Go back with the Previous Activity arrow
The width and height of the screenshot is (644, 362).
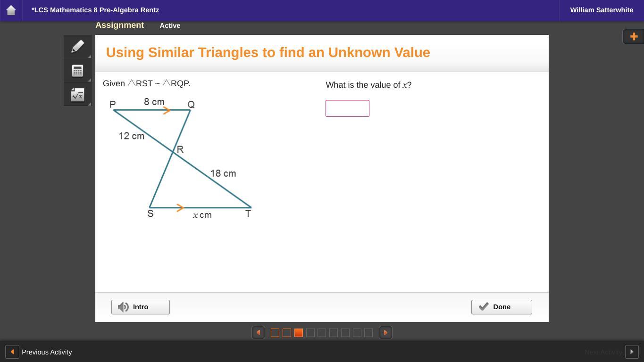click(12, 352)
